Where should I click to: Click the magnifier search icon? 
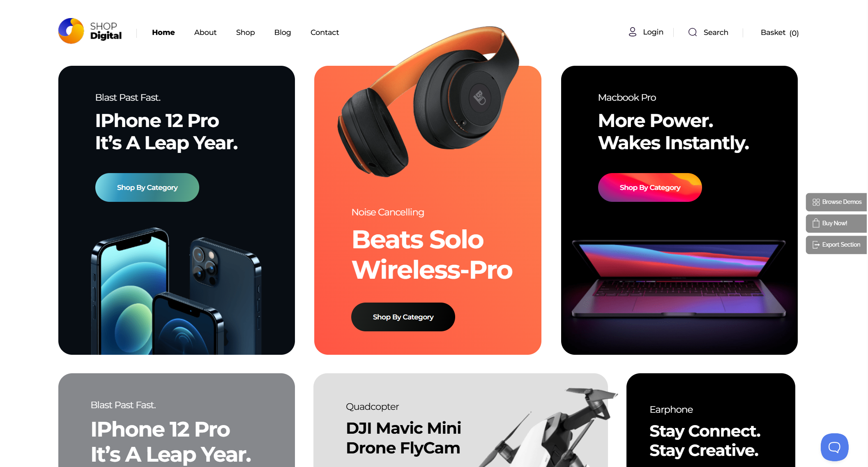[x=693, y=32]
